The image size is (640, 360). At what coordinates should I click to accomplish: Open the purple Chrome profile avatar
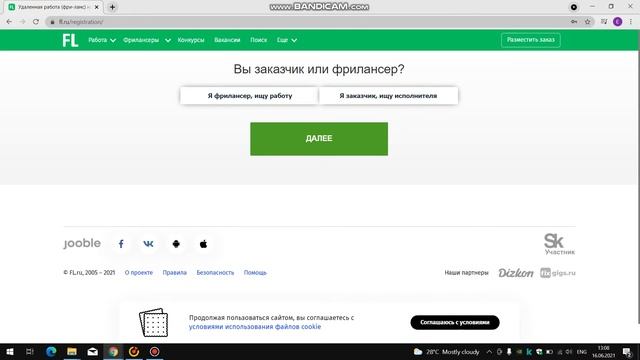(618, 22)
